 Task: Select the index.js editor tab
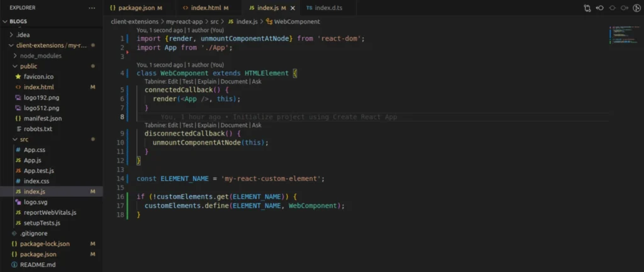coord(267,8)
